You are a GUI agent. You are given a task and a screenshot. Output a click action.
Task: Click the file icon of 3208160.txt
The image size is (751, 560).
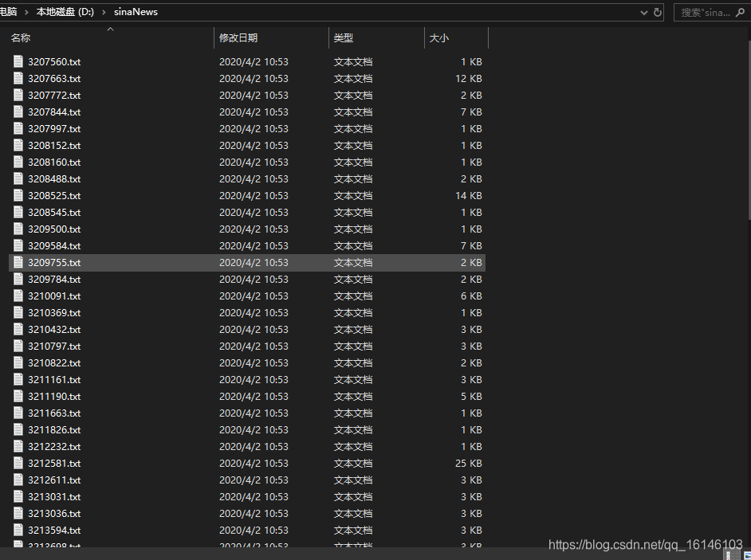tap(18, 162)
